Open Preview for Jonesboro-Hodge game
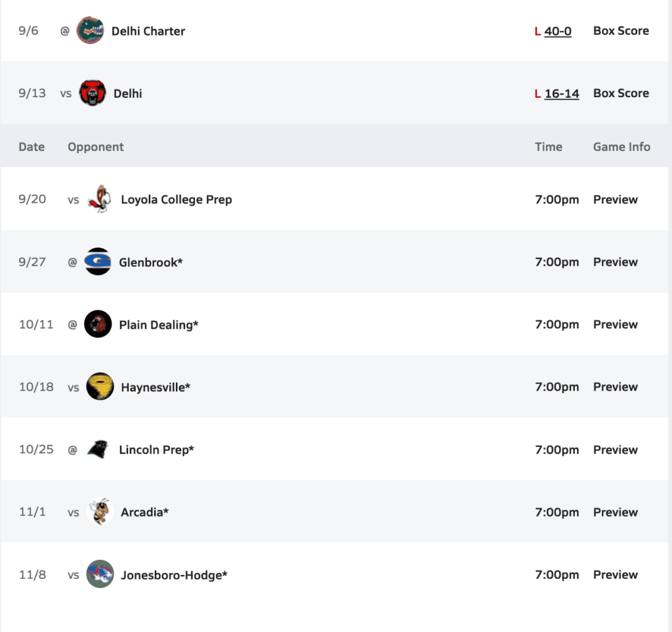 coord(615,575)
